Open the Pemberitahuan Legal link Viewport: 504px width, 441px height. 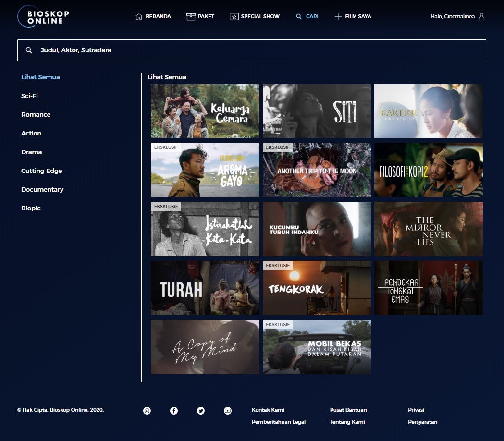click(279, 422)
